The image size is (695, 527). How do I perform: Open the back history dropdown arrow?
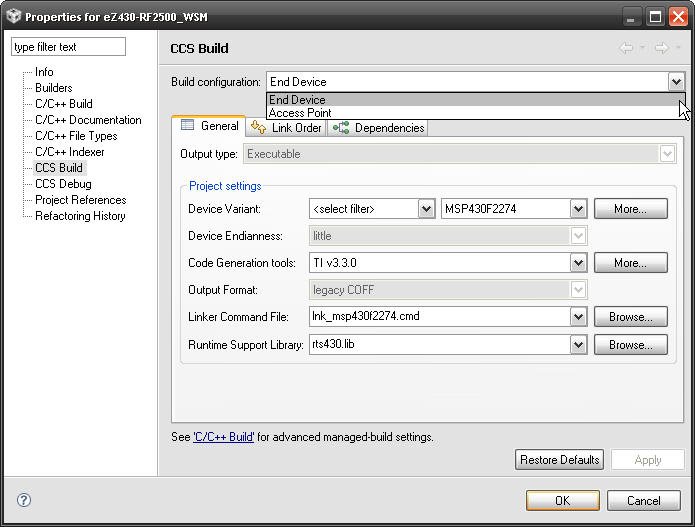tap(642, 47)
